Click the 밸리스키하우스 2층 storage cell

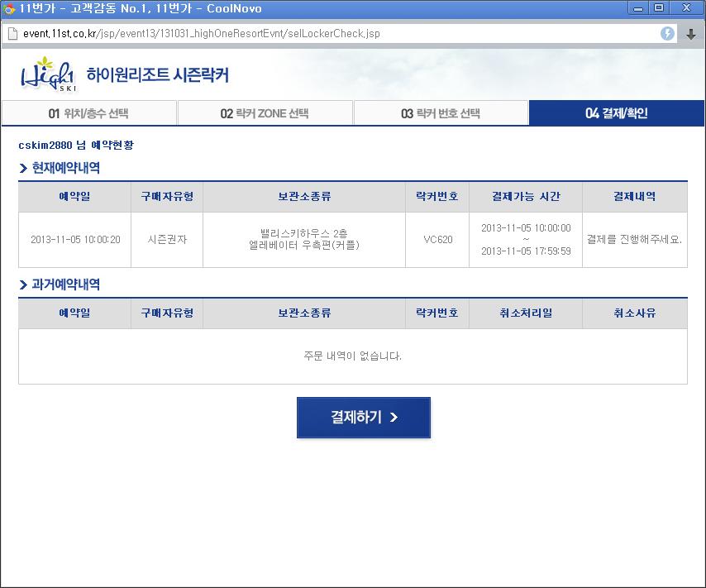pos(304,240)
